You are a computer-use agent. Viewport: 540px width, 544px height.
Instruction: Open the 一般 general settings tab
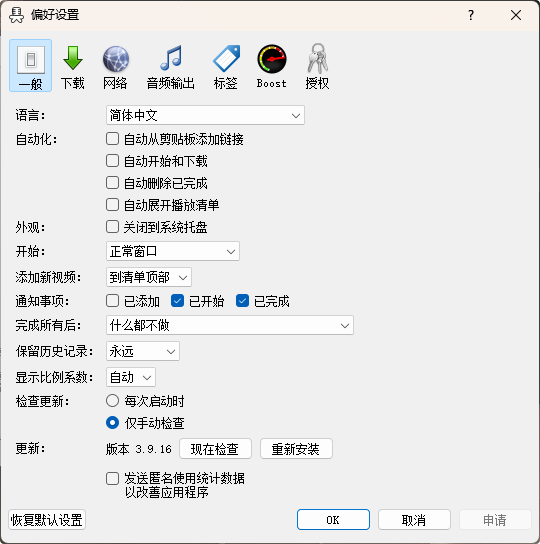tap(31, 66)
